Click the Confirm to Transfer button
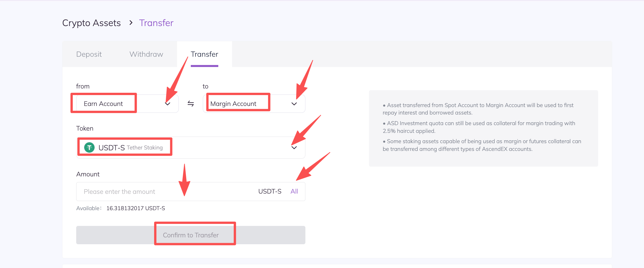Image resolution: width=644 pixels, height=268 pixels. 191,235
